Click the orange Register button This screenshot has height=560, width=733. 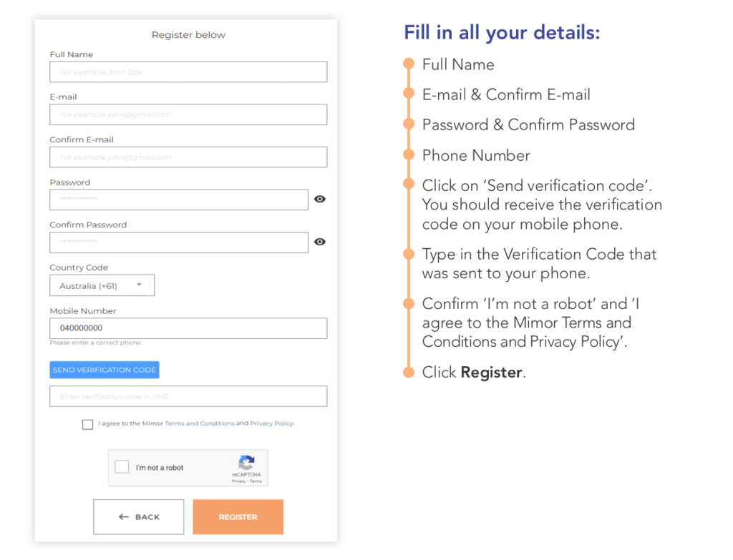coord(238,516)
